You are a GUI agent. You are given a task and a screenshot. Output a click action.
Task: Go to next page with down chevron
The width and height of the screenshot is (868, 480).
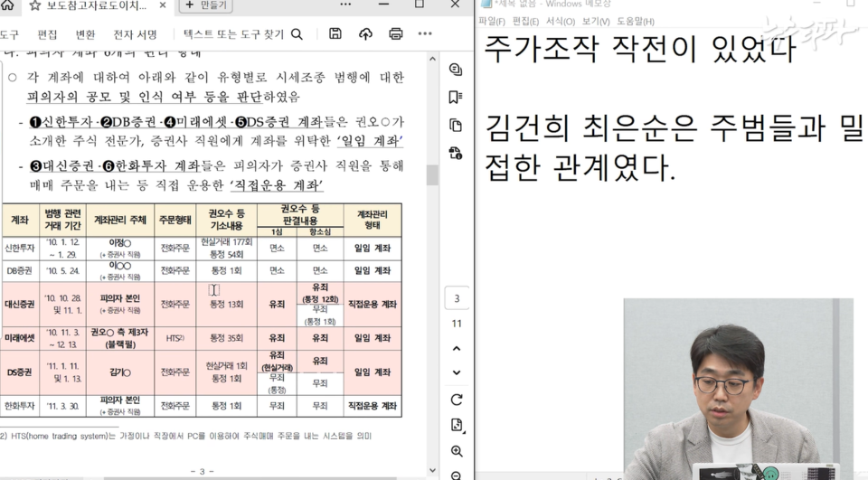click(x=457, y=372)
